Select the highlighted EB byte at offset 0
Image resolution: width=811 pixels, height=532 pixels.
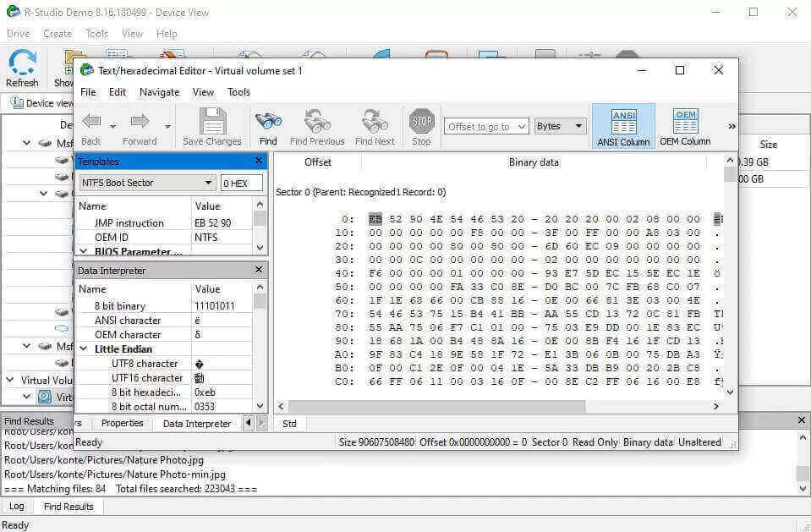point(375,219)
